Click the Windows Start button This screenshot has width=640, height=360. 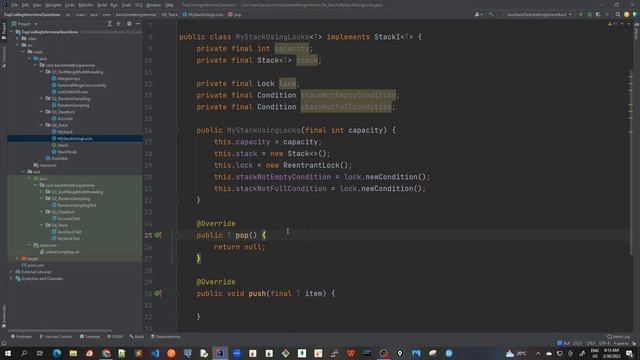(x=8, y=353)
